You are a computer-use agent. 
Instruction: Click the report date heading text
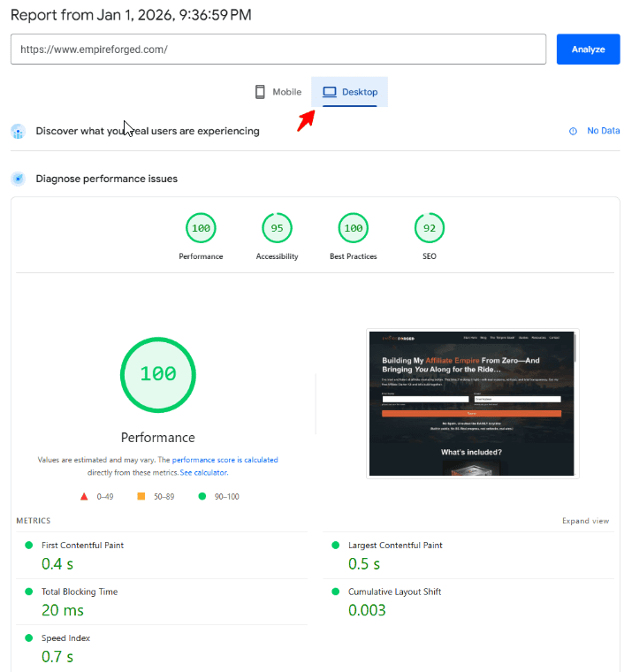(131, 15)
